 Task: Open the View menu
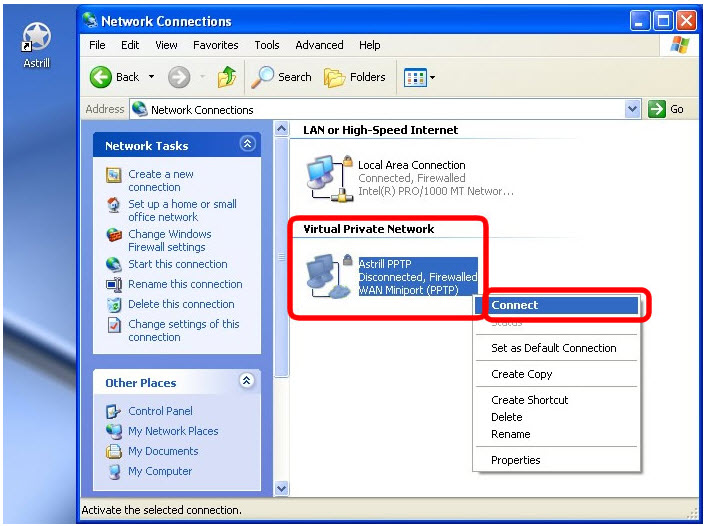click(166, 45)
